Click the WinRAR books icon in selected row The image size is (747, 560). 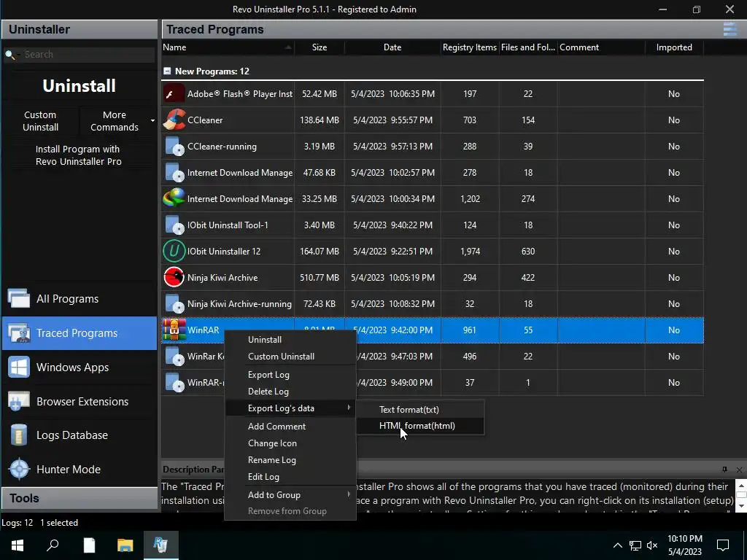[x=174, y=330]
